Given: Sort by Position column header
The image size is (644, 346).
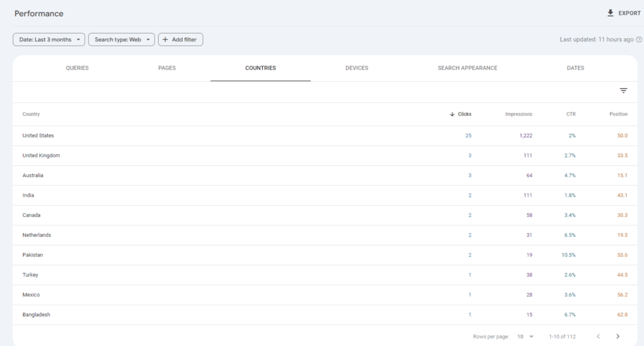Looking at the screenshot, I should [618, 114].
